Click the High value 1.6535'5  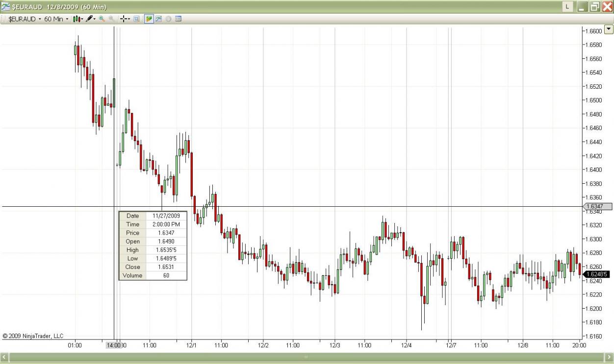(166, 250)
